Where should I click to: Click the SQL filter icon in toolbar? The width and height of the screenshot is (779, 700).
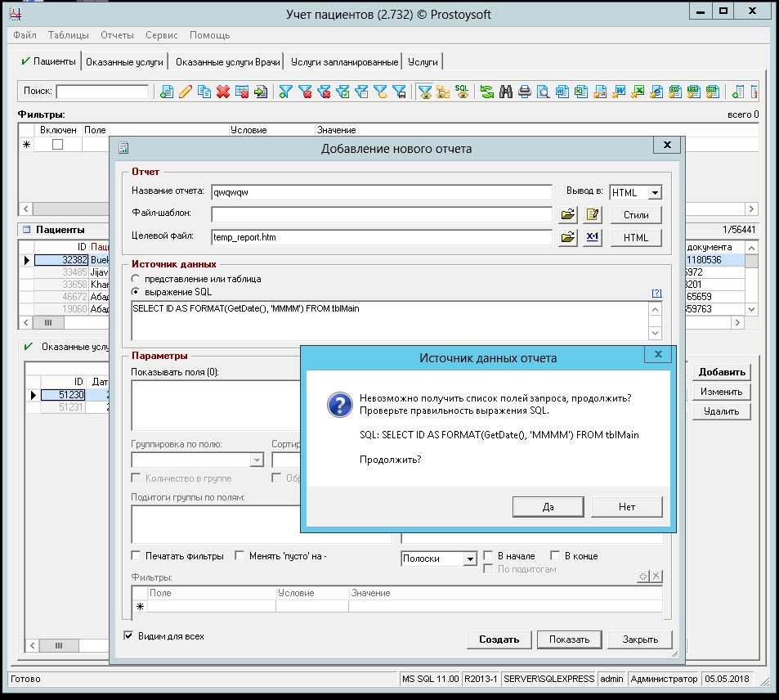point(462,92)
